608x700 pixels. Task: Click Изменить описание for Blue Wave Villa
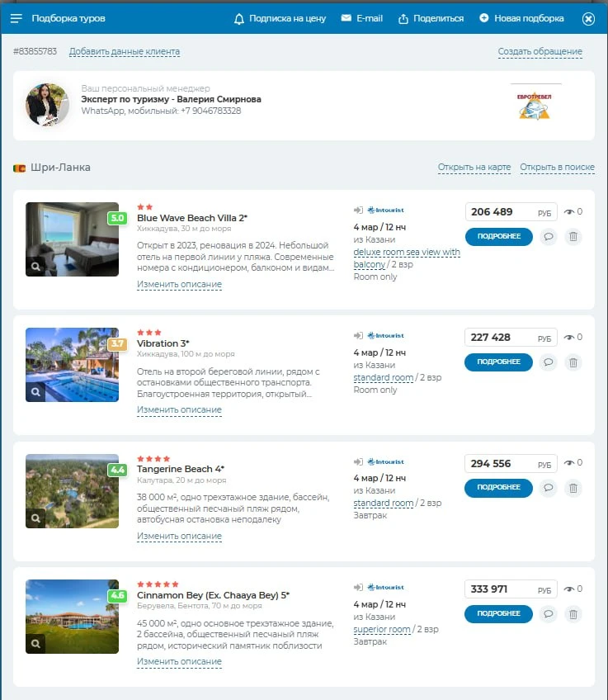click(179, 284)
